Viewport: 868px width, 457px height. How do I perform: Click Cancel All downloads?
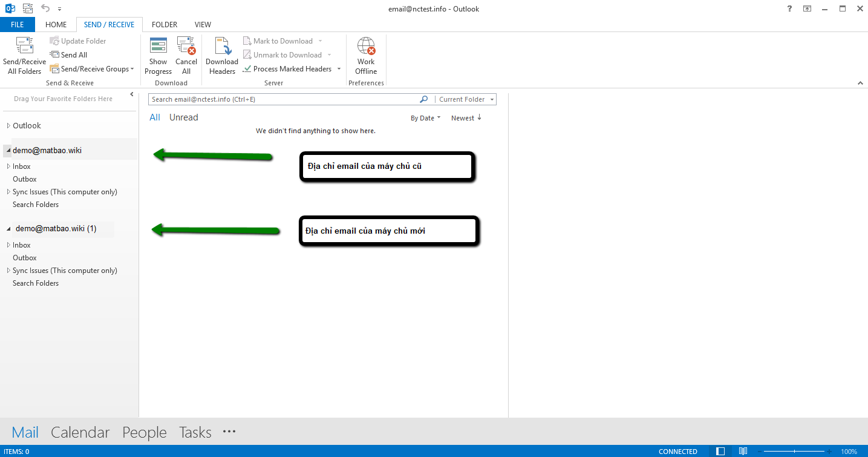[186, 54]
